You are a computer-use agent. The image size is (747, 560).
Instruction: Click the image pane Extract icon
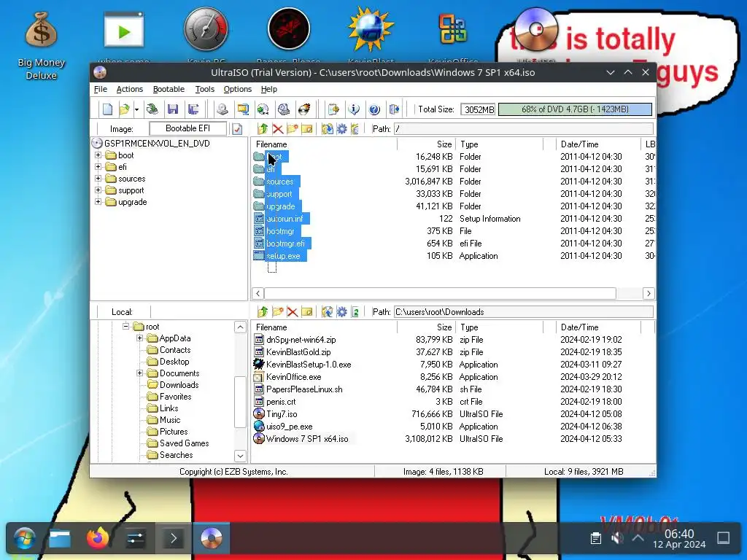328,128
